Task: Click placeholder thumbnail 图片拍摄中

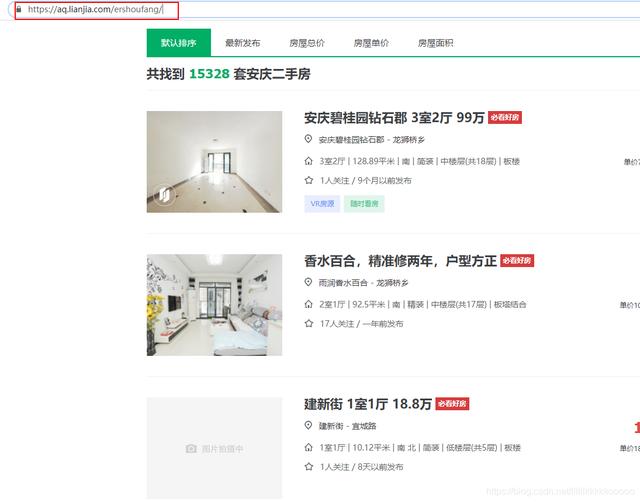Action: tap(214, 448)
